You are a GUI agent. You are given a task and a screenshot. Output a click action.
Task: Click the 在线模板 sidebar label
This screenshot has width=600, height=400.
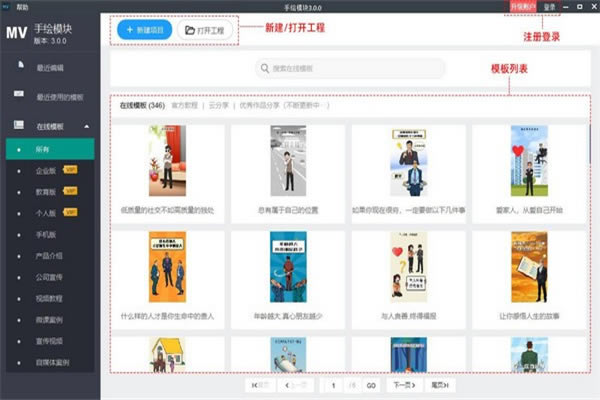[x=50, y=126]
